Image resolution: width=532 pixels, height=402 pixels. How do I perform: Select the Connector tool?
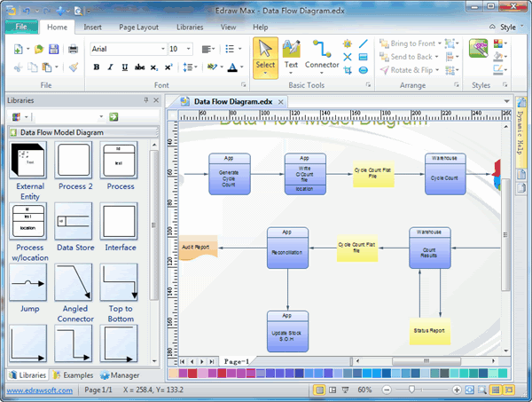[322, 55]
